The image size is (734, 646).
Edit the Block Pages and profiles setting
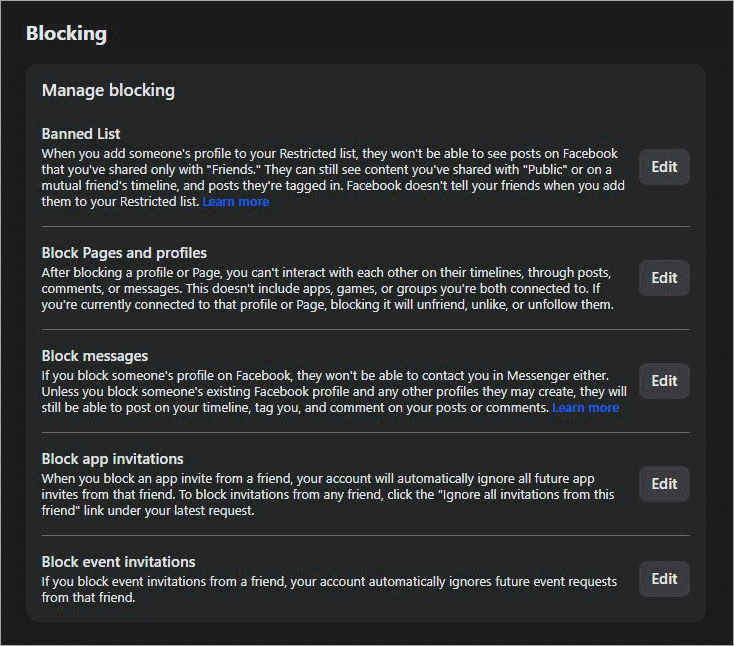tap(664, 278)
